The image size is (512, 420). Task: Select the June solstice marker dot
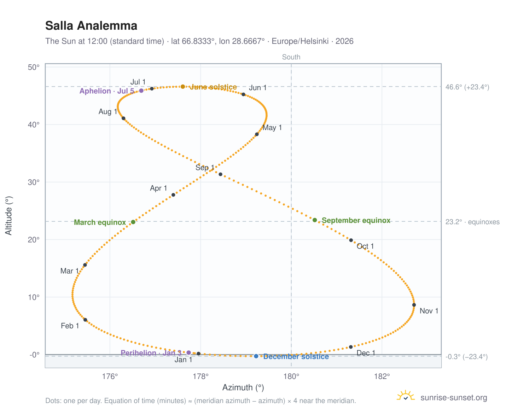pyautogui.click(x=183, y=87)
